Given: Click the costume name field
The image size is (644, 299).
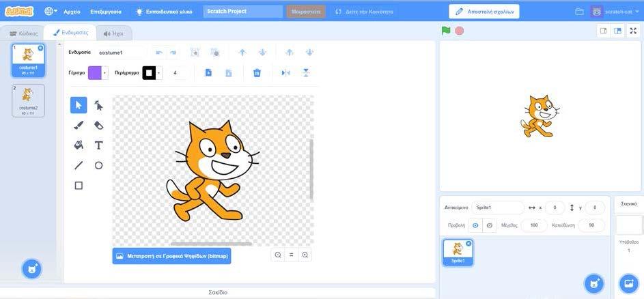Looking at the screenshot, I should [121, 53].
